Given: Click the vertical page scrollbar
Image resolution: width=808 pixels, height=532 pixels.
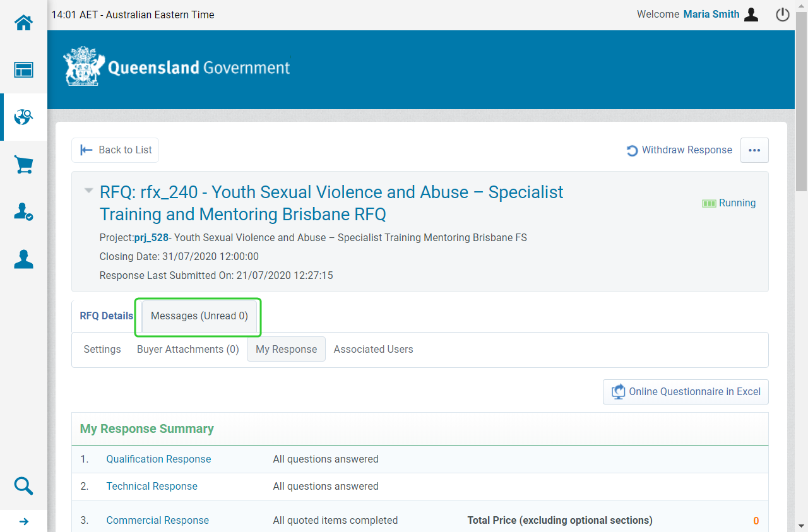Looking at the screenshot, I should click(801, 101).
